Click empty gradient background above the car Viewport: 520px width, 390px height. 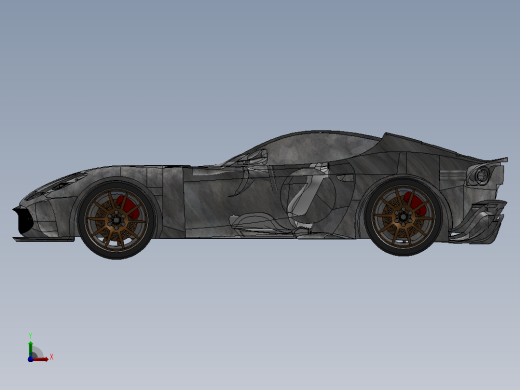click(260, 67)
